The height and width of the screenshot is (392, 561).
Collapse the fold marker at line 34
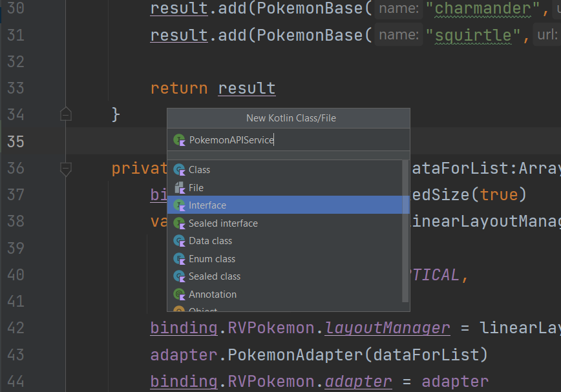[65, 115]
